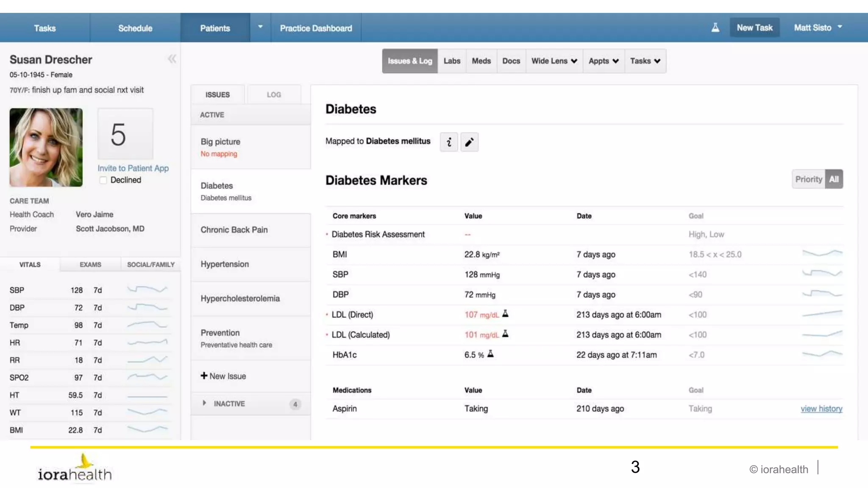The height and width of the screenshot is (488, 868).
Task: Switch markers filter to Priority
Action: (x=808, y=179)
